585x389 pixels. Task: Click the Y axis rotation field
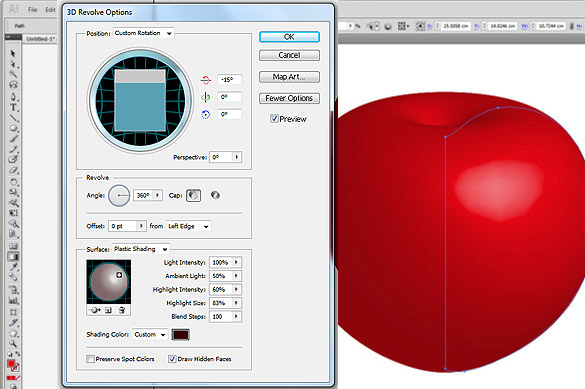(x=229, y=97)
